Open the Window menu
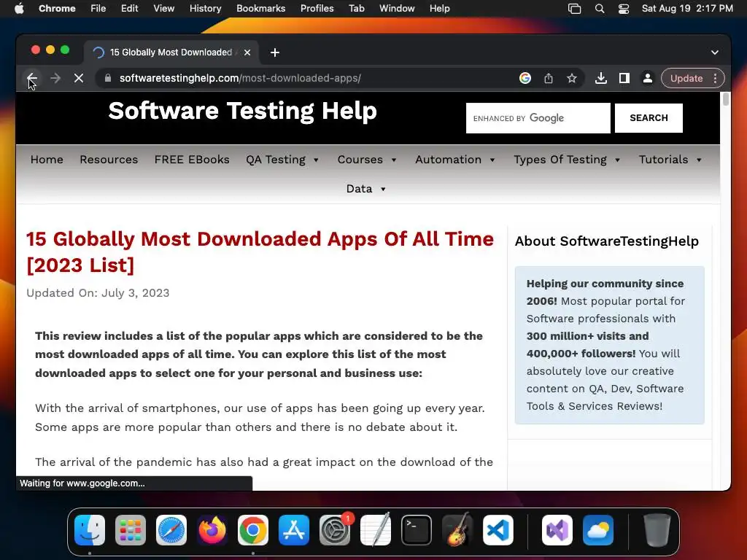The height and width of the screenshot is (560, 747). coord(397,9)
